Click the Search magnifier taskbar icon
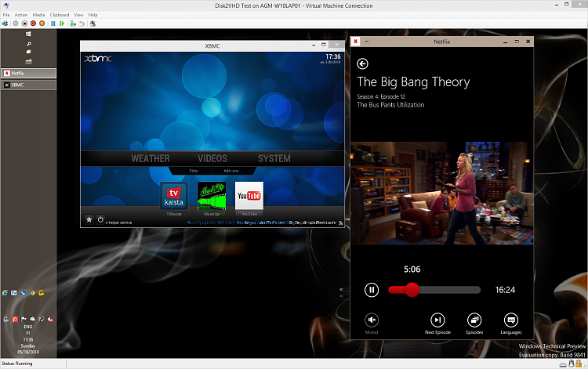588x369 pixels. (x=28, y=43)
